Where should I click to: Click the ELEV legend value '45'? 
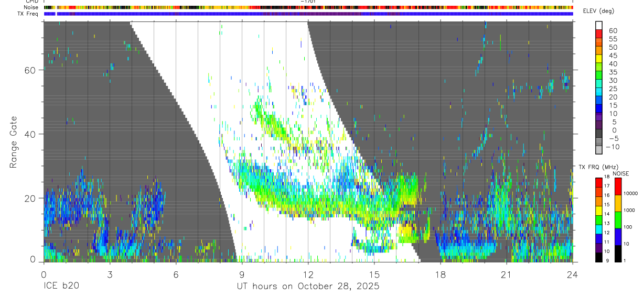[613, 56]
